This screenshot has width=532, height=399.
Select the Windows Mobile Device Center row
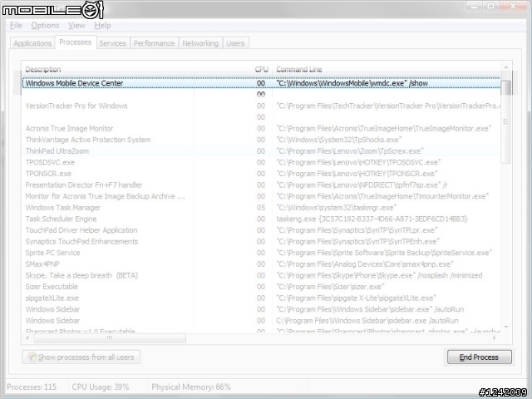coord(261,83)
